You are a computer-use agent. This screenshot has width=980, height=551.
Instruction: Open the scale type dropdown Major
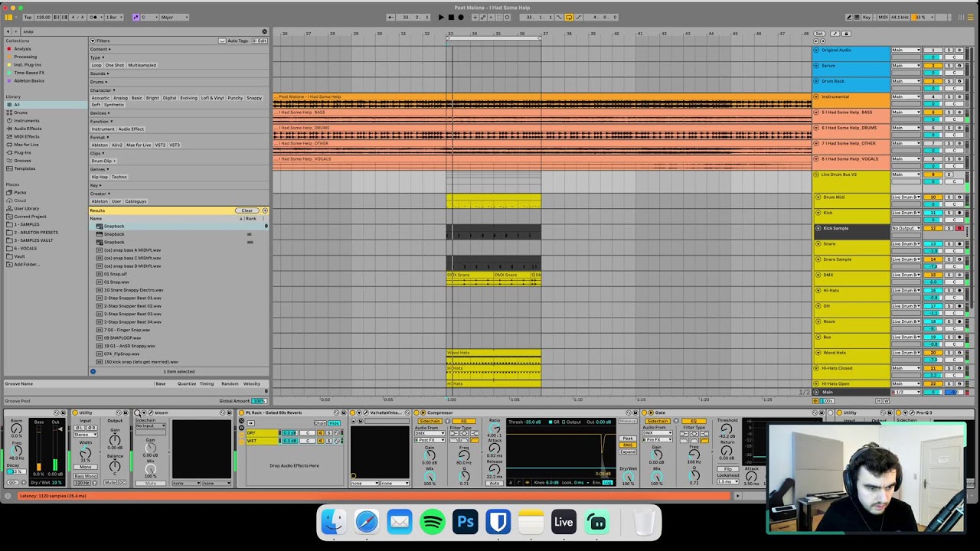coord(176,17)
